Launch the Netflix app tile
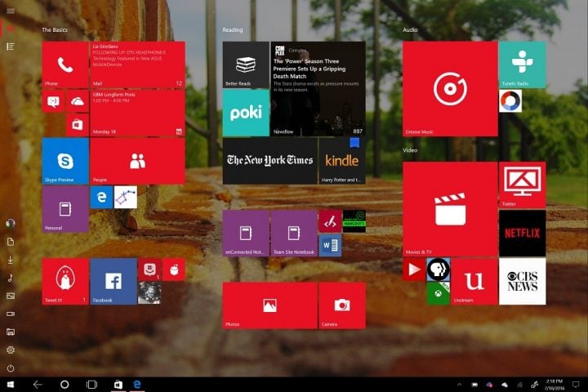Screen dimensions: 588x392 click(522, 233)
